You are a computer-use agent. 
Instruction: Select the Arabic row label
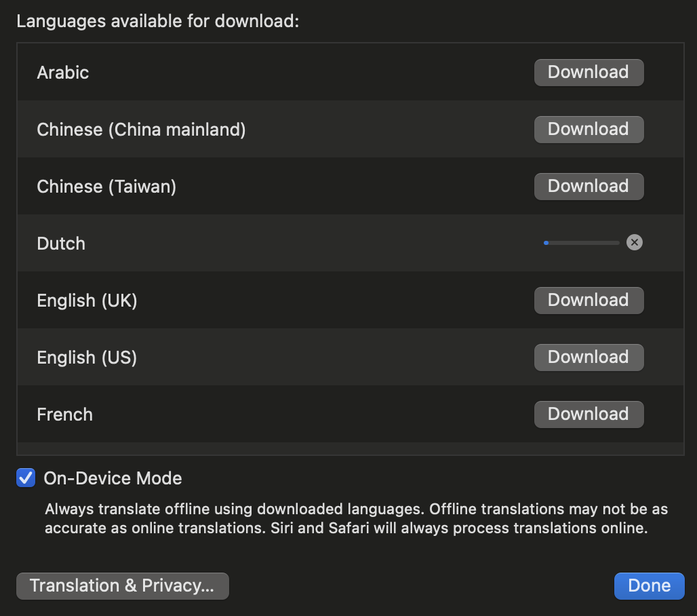coord(62,73)
